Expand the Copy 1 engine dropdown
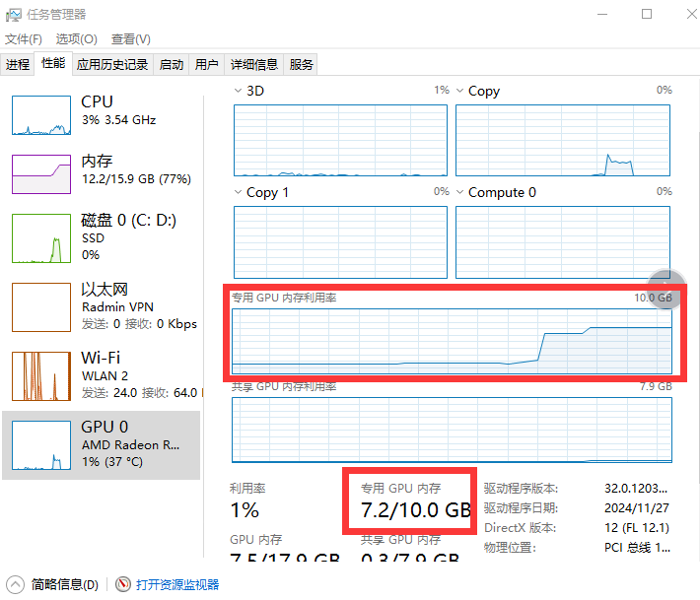Image resolution: width=700 pixels, height=600 pixels. [238, 192]
